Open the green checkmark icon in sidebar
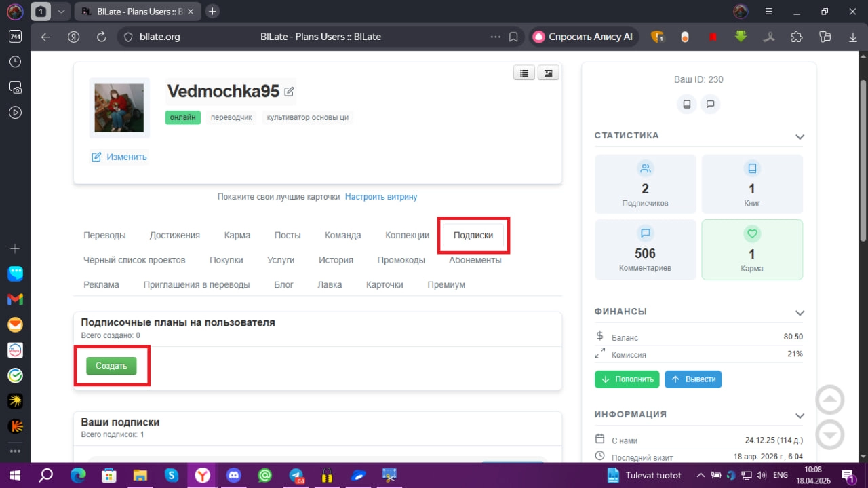The height and width of the screenshot is (488, 868). 15,375
